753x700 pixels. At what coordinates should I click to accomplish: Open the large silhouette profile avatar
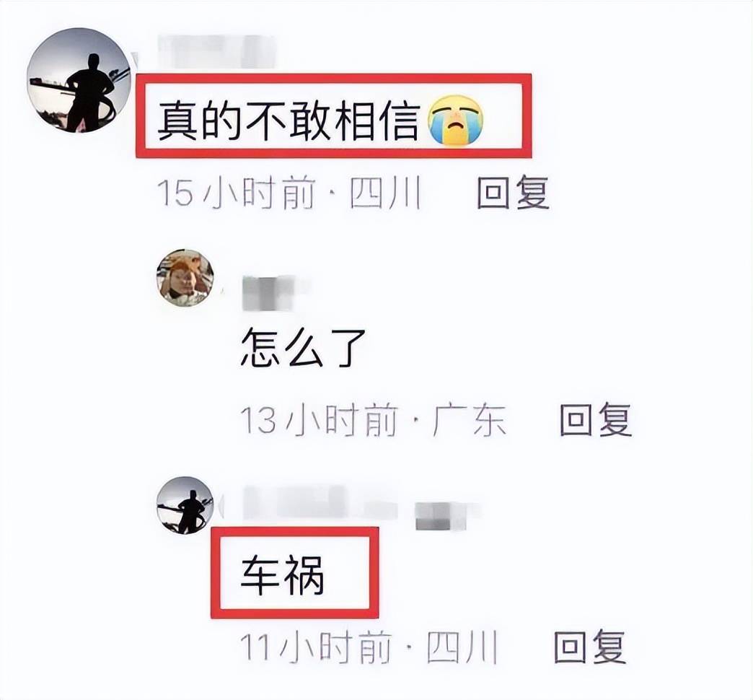[x=79, y=80]
